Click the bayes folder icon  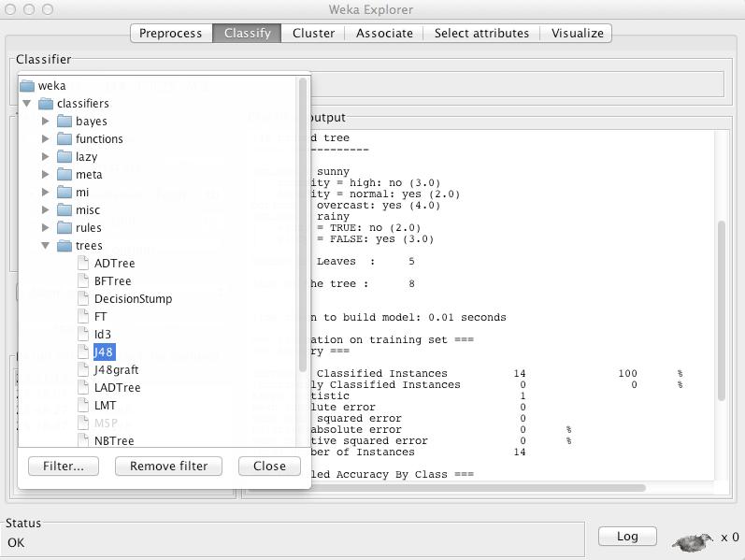click(64, 122)
